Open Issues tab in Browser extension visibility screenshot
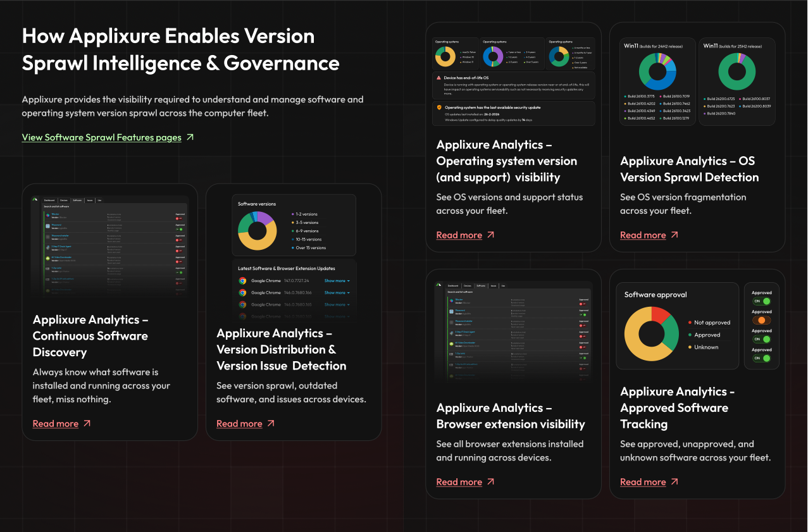This screenshot has height=532, width=808. tap(494, 286)
